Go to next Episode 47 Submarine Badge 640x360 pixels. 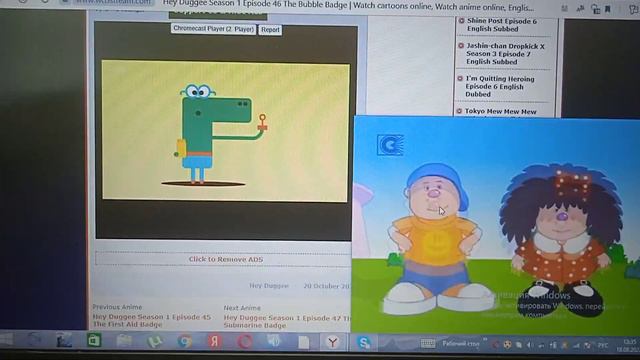(287, 321)
